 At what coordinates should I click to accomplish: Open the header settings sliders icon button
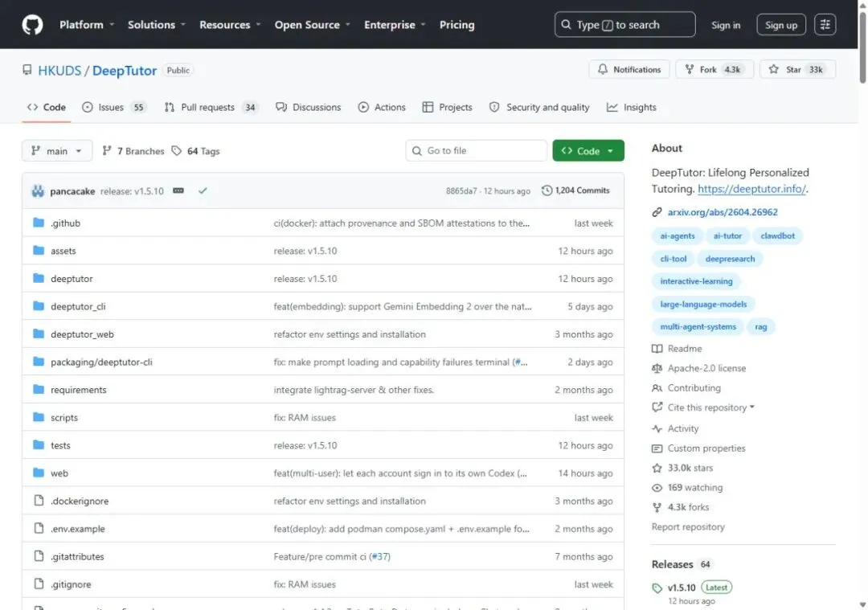825,25
